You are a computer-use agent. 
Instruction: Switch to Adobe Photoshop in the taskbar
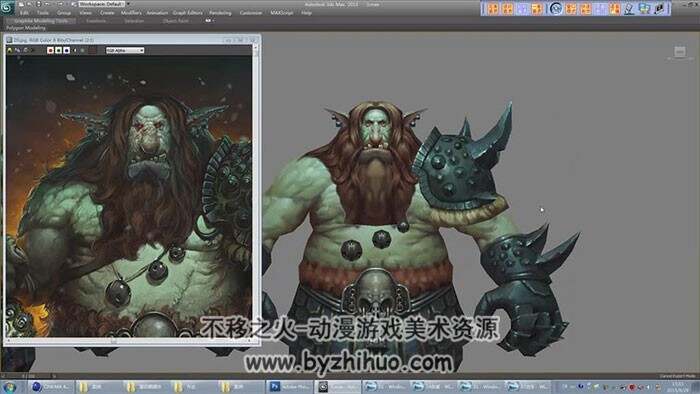pyautogui.click(x=289, y=387)
